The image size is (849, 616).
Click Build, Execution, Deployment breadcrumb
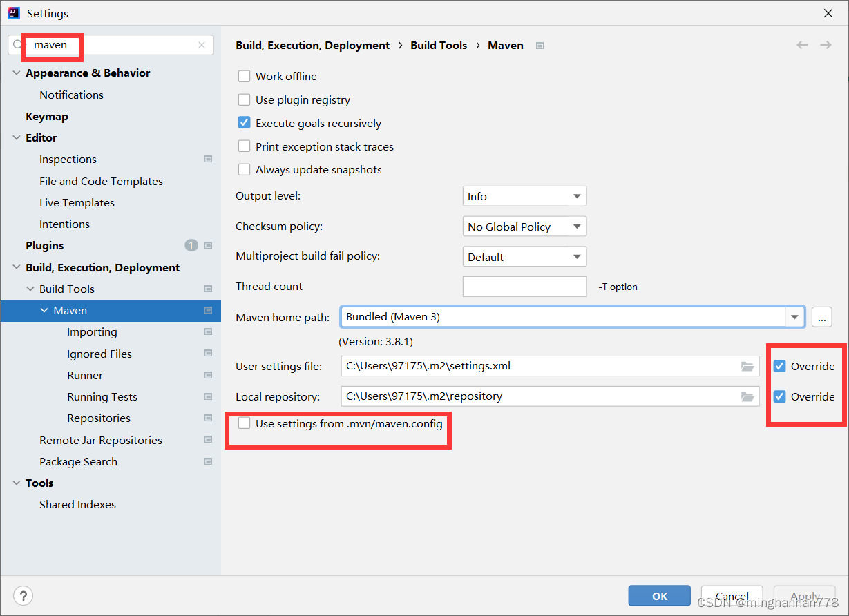[313, 45]
